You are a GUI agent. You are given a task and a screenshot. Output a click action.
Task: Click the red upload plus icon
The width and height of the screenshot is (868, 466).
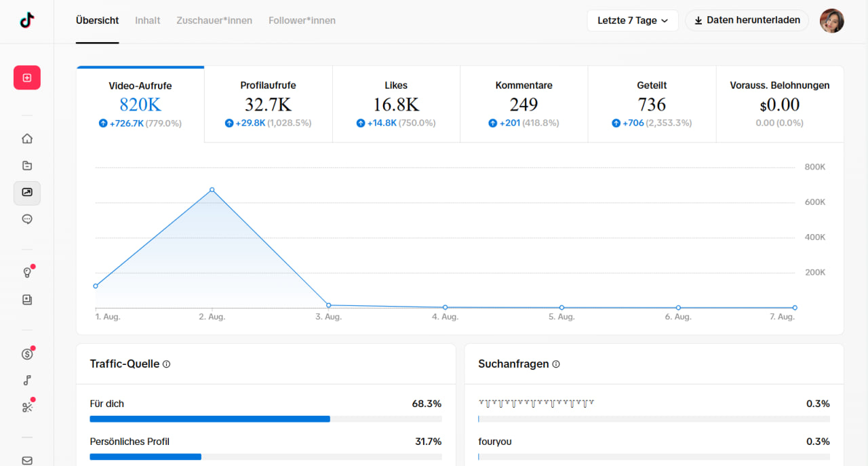(x=27, y=78)
